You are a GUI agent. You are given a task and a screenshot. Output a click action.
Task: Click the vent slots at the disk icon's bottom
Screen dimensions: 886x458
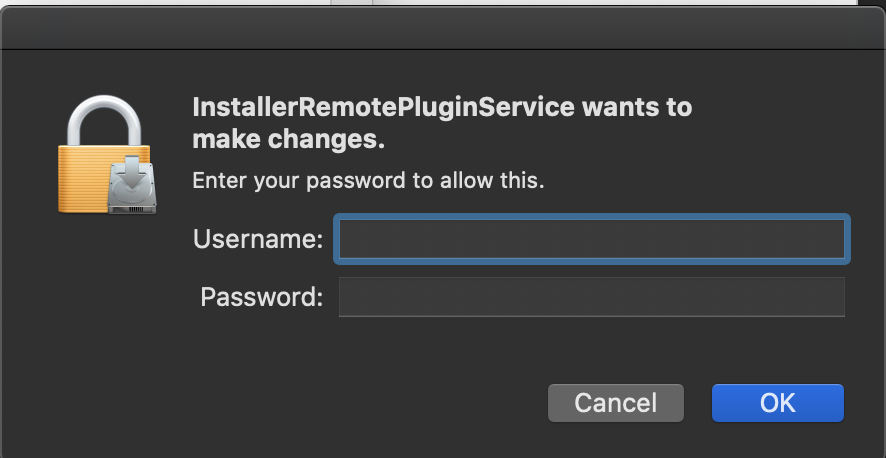click(133, 210)
